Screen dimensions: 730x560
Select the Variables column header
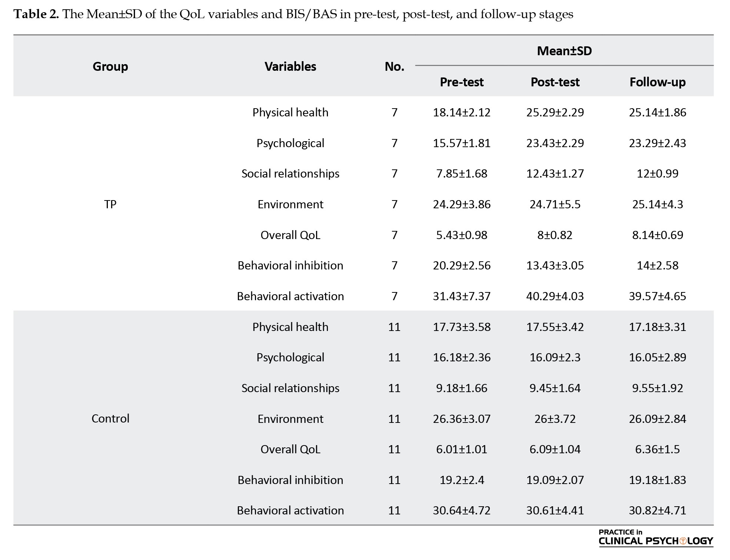pyautogui.click(x=290, y=66)
